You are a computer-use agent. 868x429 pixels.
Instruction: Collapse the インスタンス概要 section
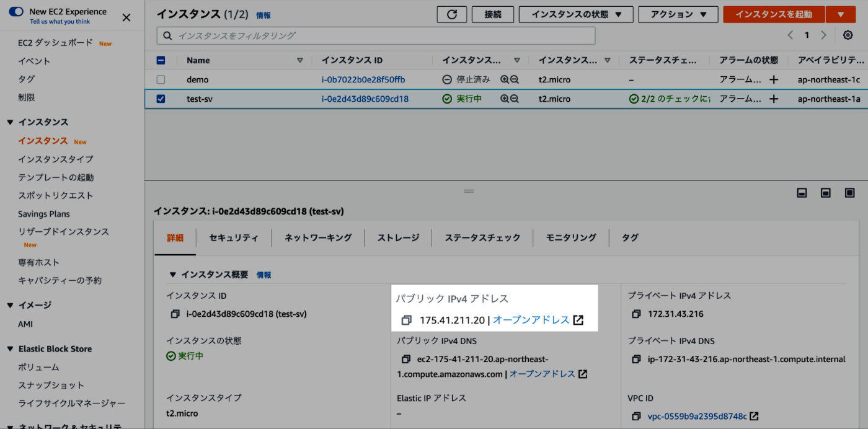[x=172, y=275]
